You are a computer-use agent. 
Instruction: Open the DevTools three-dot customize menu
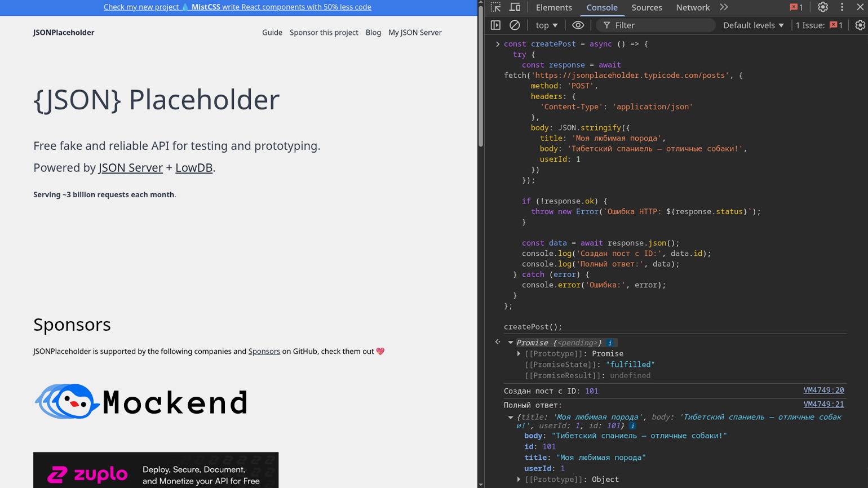coord(842,7)
